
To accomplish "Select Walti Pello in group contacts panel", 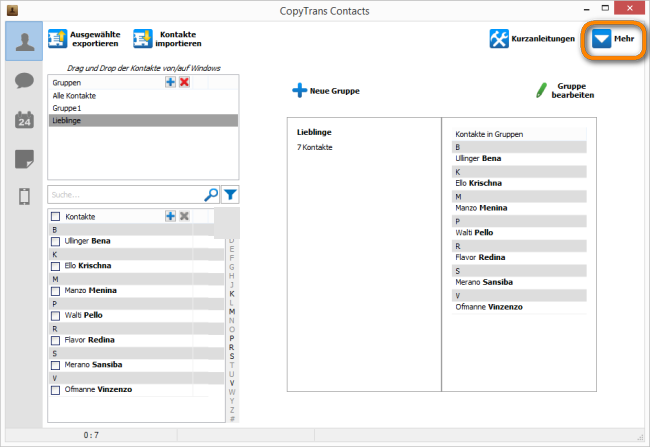I will pos(519,233).
